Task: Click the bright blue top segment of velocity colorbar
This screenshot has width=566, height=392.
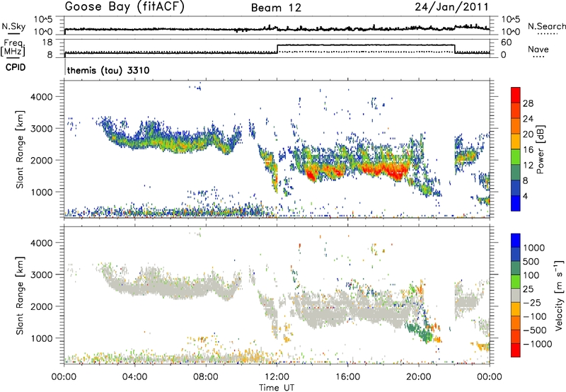Action: (x=516, y=241)
